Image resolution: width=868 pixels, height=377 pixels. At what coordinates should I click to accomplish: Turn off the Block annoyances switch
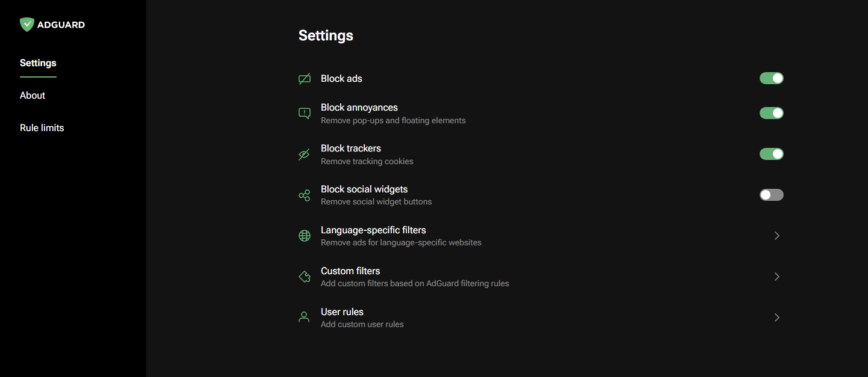click(771, 113)
